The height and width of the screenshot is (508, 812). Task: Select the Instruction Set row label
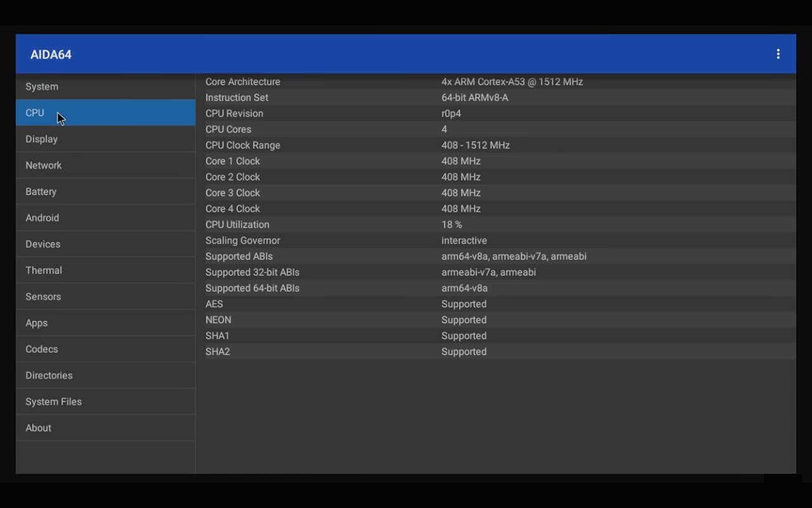pos(237,98)
